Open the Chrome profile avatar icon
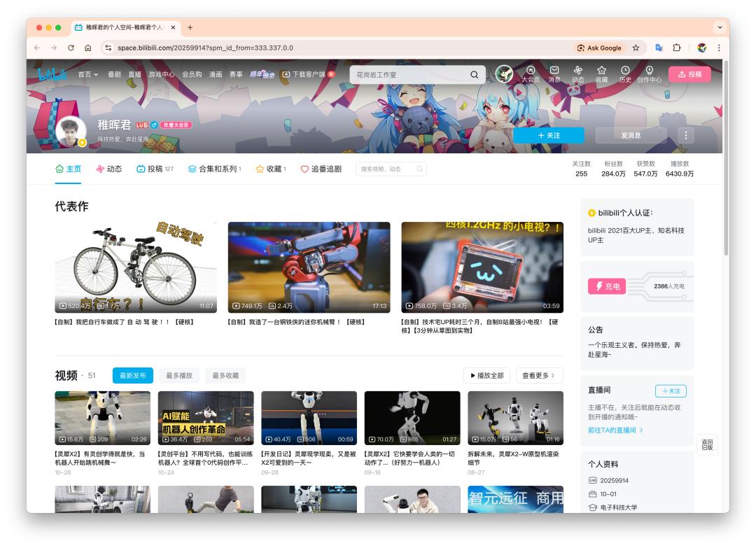The height and width of the screenshot is (548, 756). pos(702,48)
